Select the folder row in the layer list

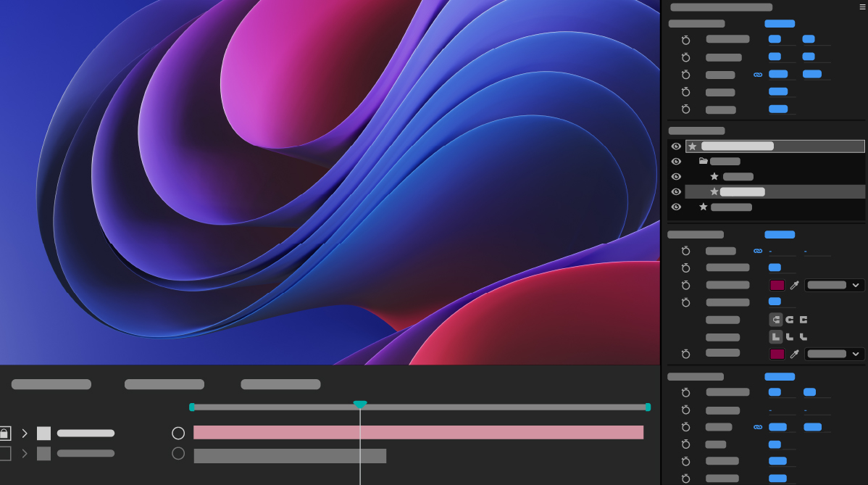click(775, 161)
